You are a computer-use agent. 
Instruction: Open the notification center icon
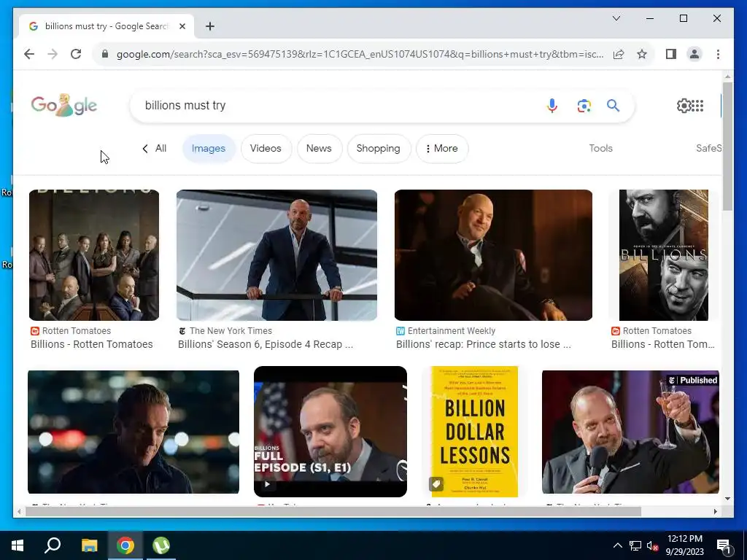[724, 545]
